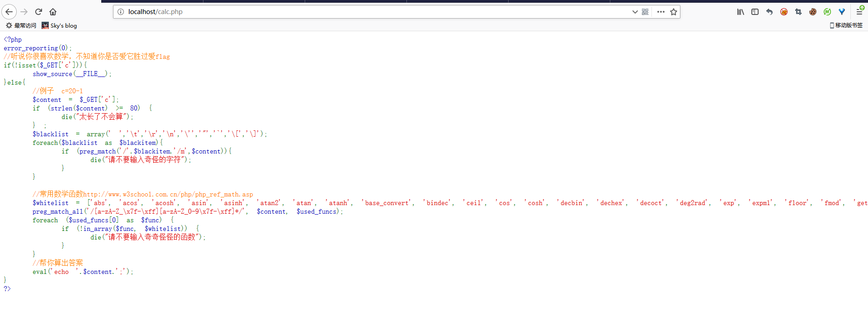Click the undo arrow extension icon
The height and width of the screenshot is (321, 868).
[x=769, y=12]
